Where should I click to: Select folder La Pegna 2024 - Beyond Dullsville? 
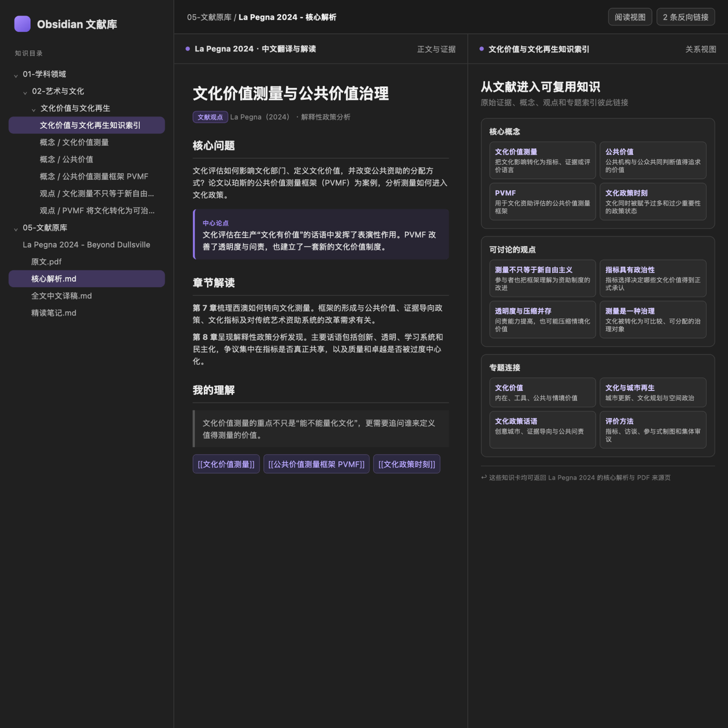(x=87, y=245)
